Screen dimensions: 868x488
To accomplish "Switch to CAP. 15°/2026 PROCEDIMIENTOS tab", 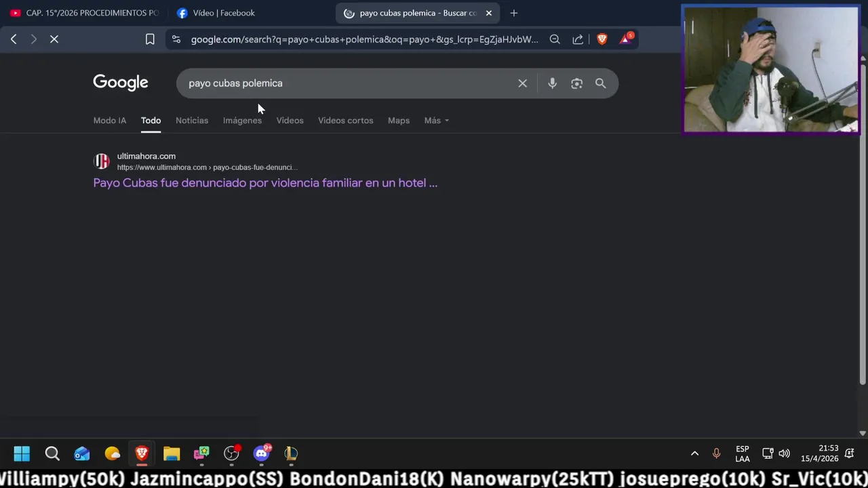I will (x=84, y=13).
